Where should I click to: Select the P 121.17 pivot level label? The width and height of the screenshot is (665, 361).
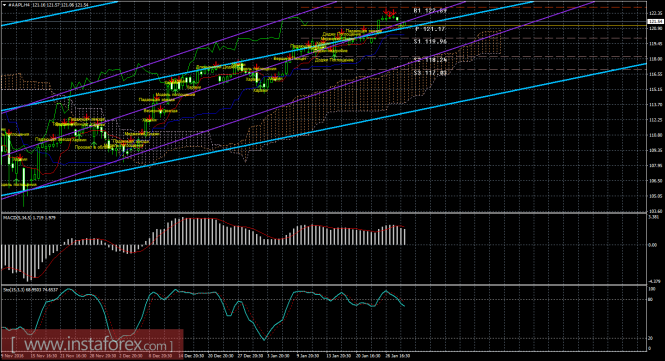430,29
